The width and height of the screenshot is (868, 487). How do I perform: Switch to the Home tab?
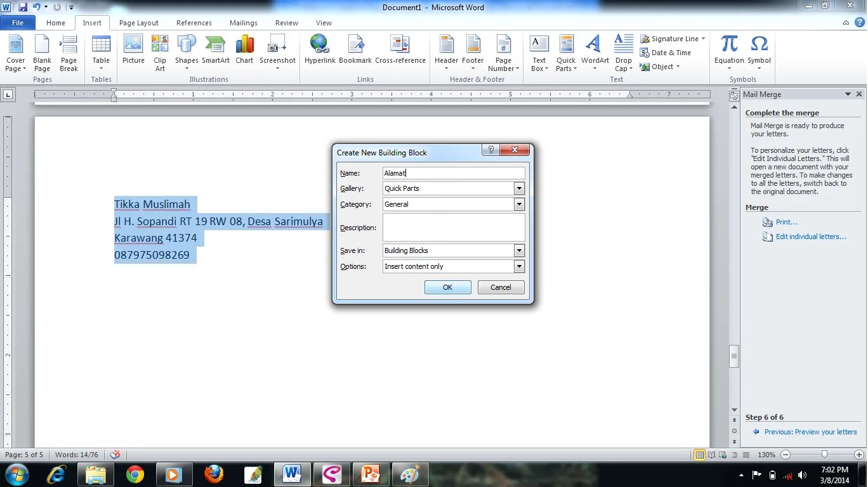click(56, 23)
